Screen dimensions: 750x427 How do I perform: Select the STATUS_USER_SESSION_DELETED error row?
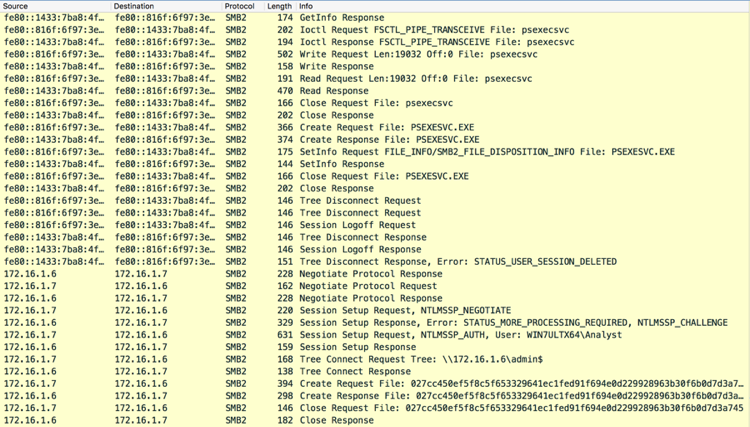pos(375,262)
